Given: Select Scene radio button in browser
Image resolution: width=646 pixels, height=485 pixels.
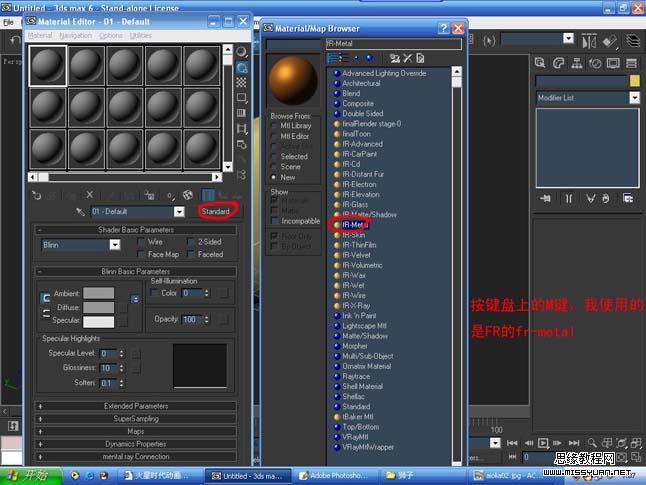Looking at the screenshot, I should (x=274, y=167).
